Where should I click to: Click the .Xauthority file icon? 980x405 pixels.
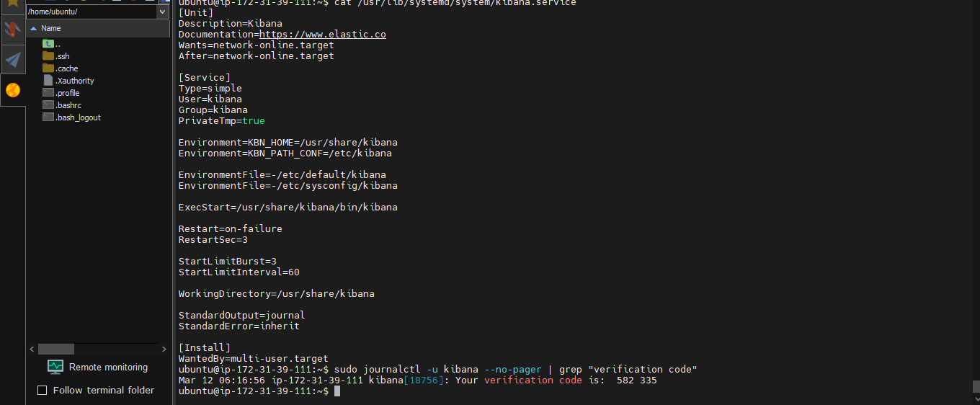(48, 80)
